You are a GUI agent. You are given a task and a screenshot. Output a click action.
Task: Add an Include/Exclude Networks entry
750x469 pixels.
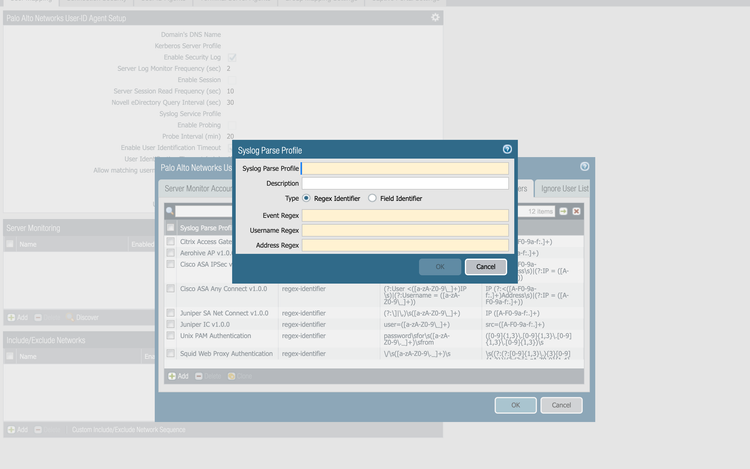pos(18,430)
